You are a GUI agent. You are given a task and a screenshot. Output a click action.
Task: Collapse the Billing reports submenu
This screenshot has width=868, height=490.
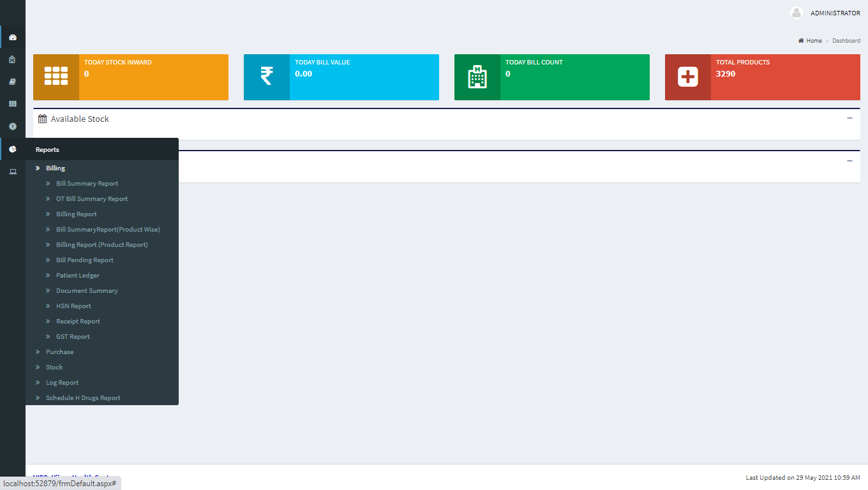click(56, 168)
